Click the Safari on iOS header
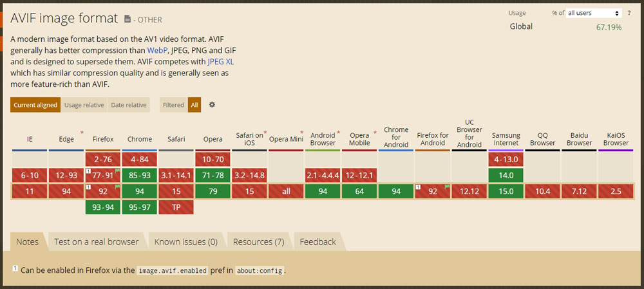This screenshot has width=644, height=289. 249,139
